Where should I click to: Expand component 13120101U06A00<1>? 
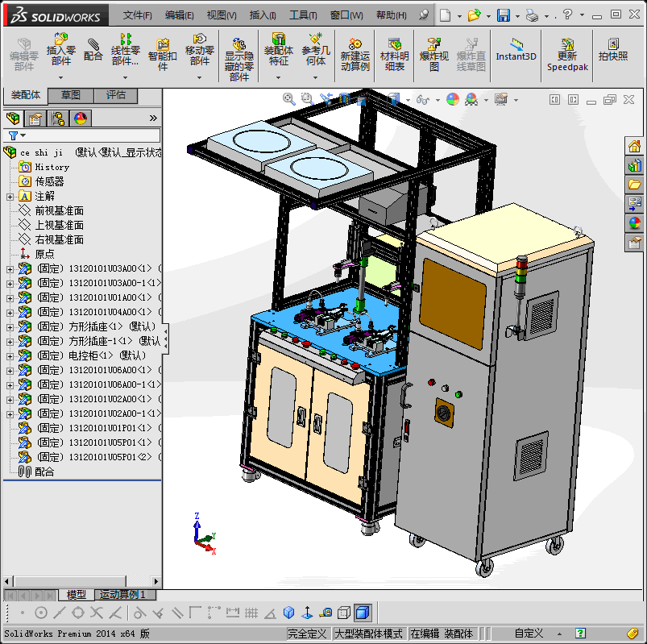click(x=10, y=371)
